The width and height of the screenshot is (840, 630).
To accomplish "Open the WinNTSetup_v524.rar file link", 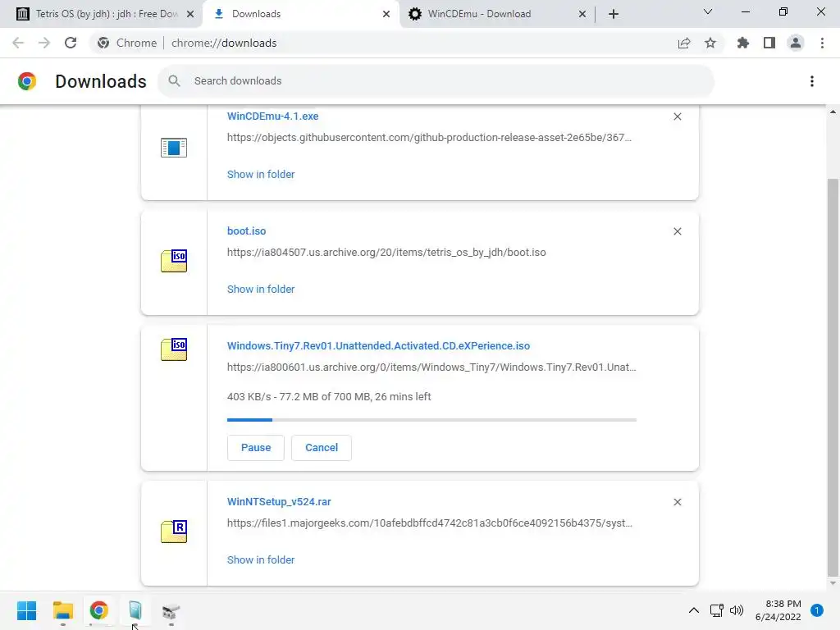I will point(279,502).
